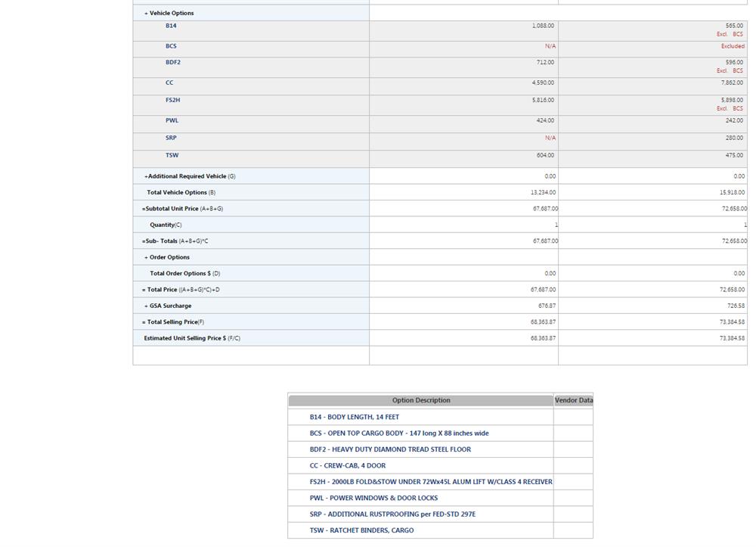Click 'BDF2 - HEAVY DUTY DIAMOND TREAD STEEL FLOOR'
Viewport: 756px width, 547px height.
tap(389, 449)
